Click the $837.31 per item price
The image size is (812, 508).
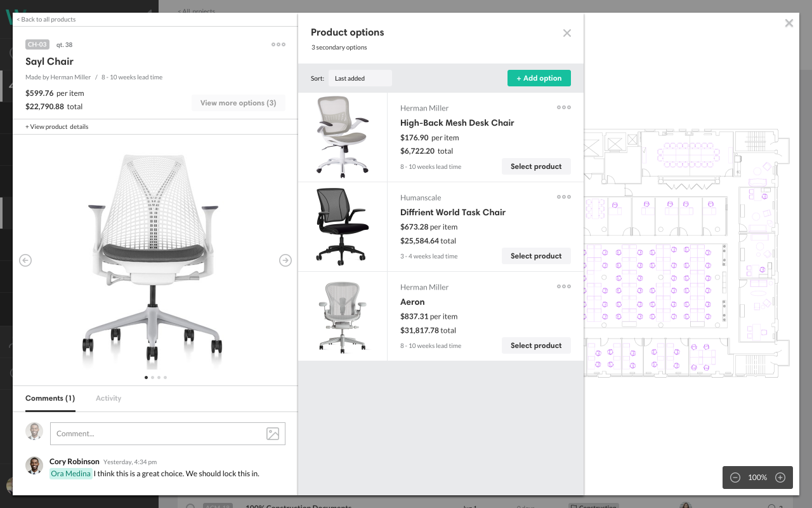[429, 316]
